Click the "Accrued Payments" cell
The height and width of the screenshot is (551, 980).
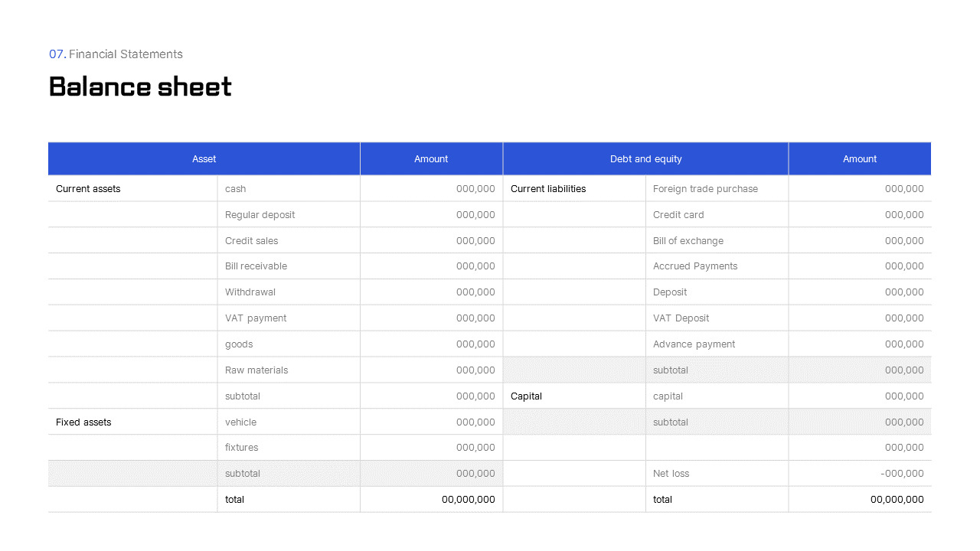point(717,266)
